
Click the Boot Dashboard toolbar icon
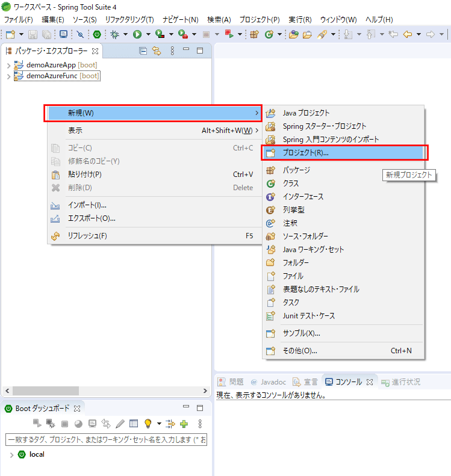[x=96, y=34]
